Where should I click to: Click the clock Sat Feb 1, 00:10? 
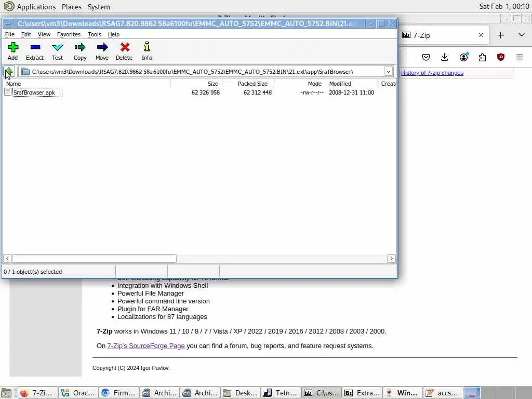pyautogui.click(x=504, y=6)
